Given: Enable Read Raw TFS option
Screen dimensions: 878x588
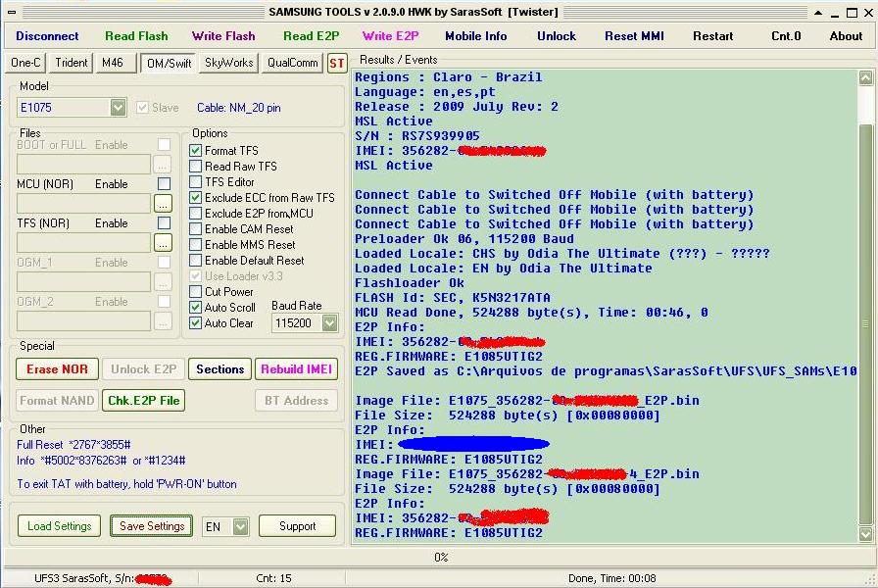Looking at the screenshot, I should pos(195,167).
